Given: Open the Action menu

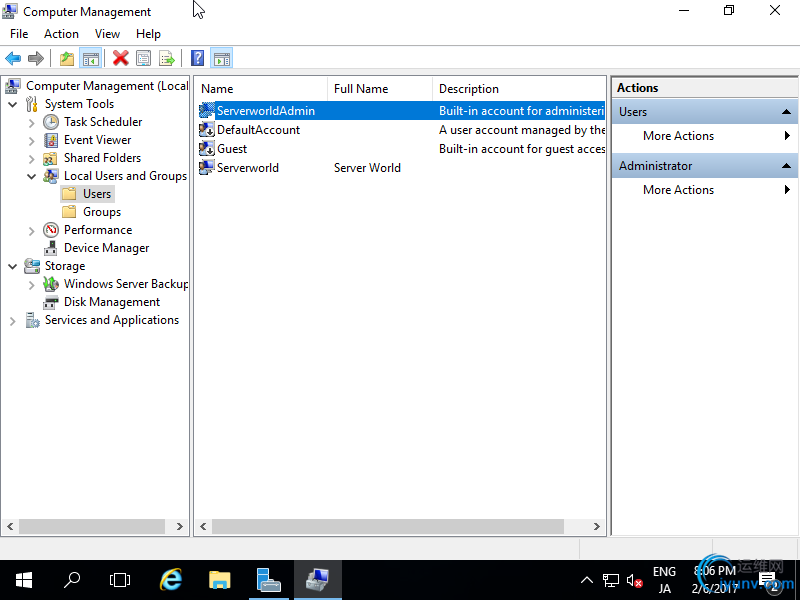Looking at the screenshot, I should 61,34.
